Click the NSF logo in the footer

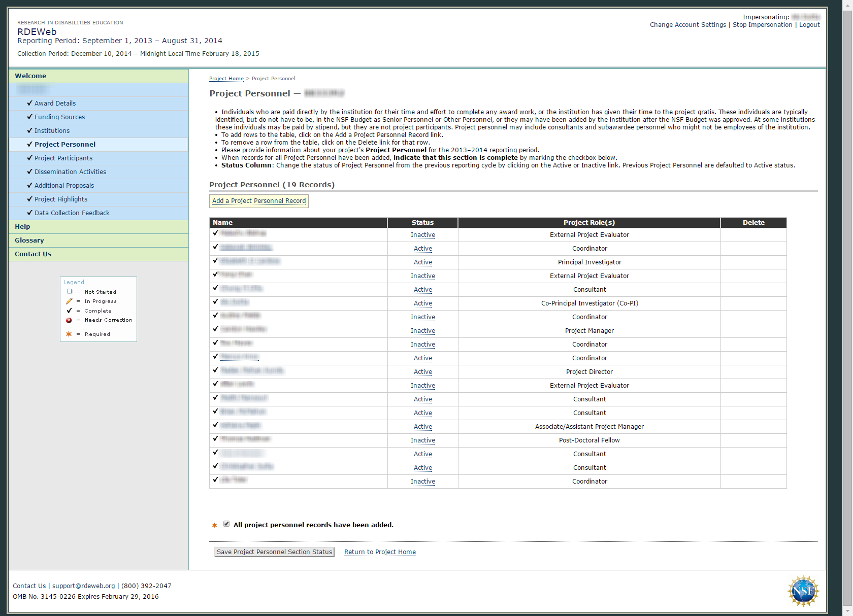point(803,591)
